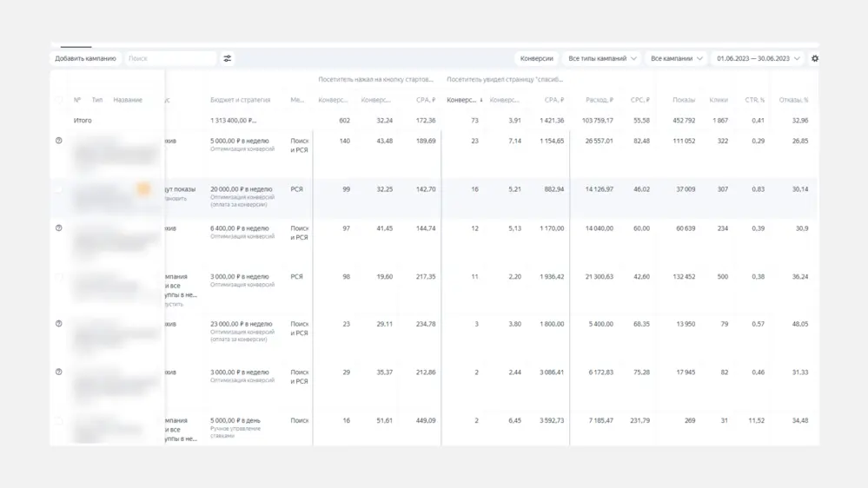Image resolution: width=868 pixels, height=488 pixels.
Task: Open the Все типы кампаний dropdown
Action: 602,59
